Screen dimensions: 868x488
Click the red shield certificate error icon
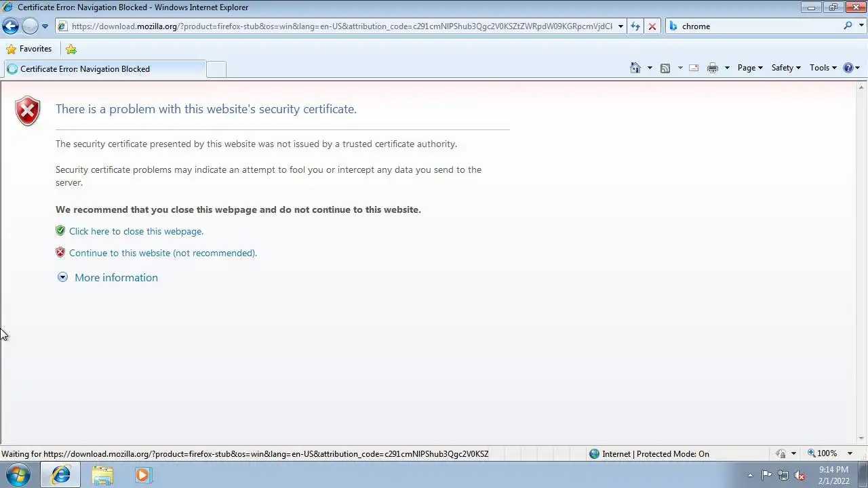tap(28, 111)
